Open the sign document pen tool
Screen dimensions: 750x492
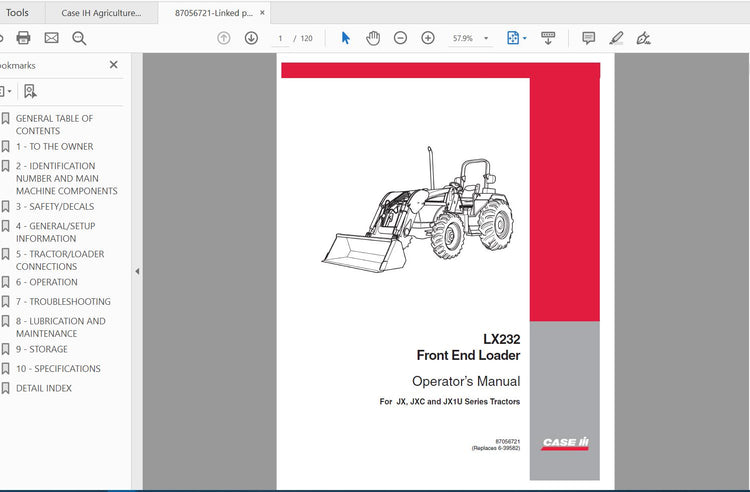pos(643,38)
